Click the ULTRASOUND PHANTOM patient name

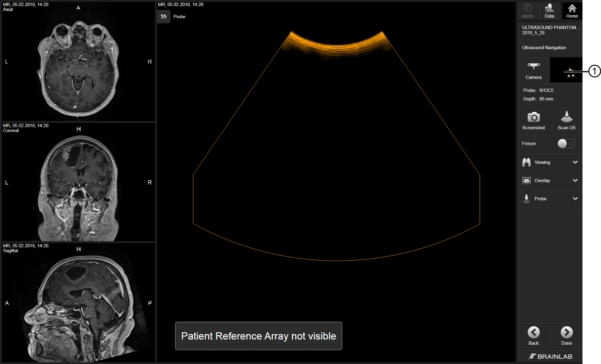point(551,28)
